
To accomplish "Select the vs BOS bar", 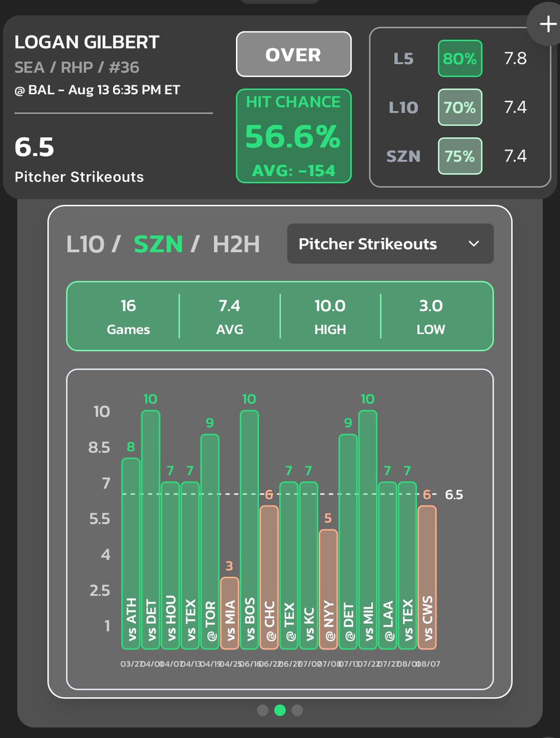I will point(249,530).
